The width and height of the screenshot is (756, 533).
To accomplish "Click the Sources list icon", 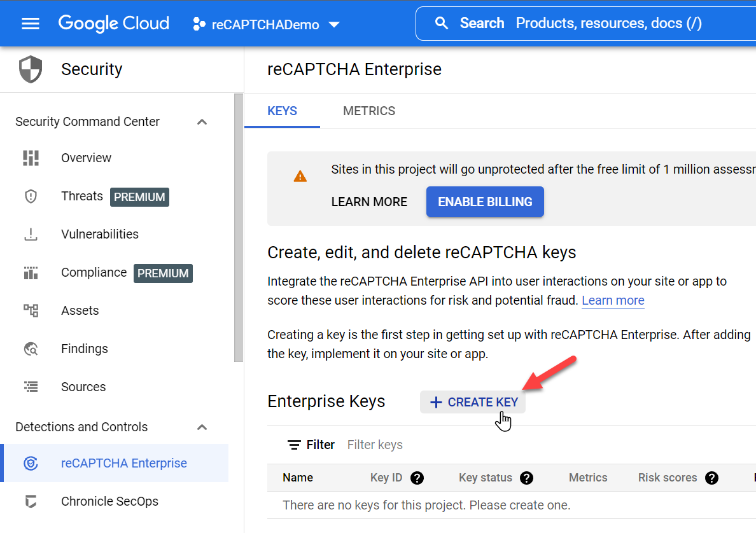I will (31, 387).
